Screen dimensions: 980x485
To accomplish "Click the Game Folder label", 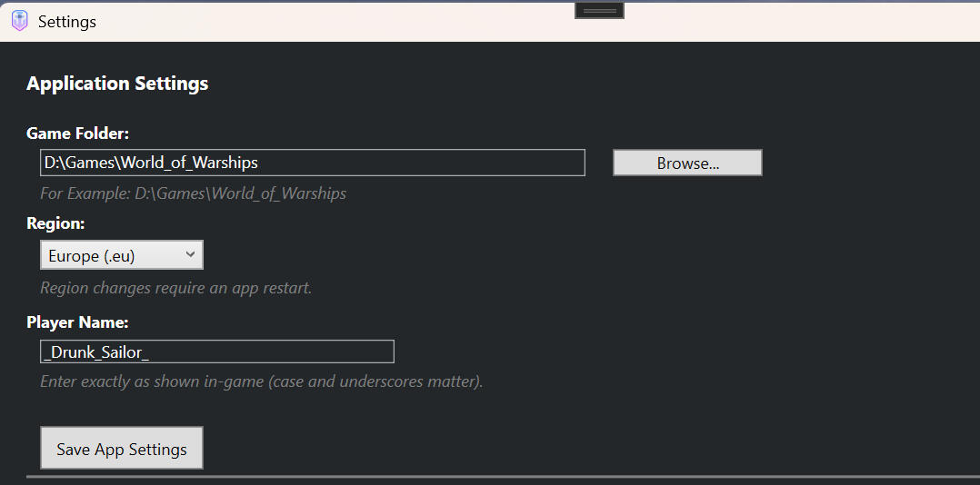I will pos(78,134).
